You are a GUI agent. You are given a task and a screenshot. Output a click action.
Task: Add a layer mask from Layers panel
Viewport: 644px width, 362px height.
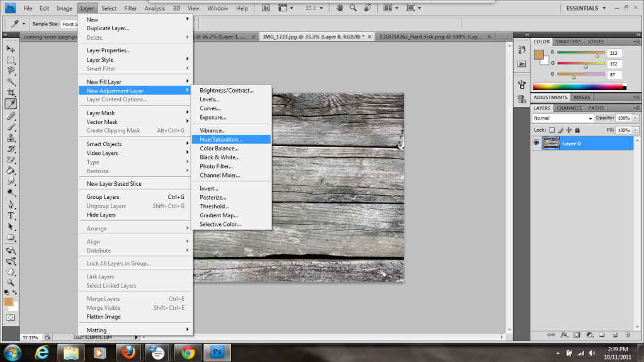(x=577, y=335)
